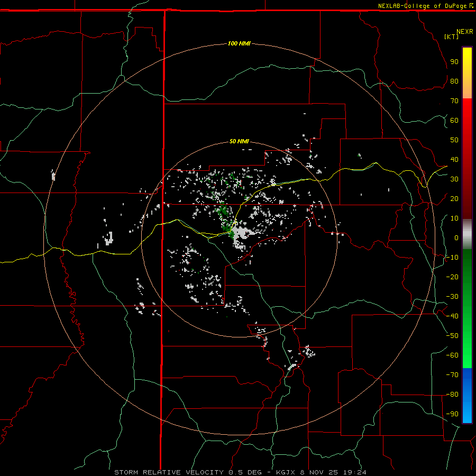The height and width of the screenshot is (476, 476).
Task: Select the -60 knot scale label
Action: coord(452,355)
